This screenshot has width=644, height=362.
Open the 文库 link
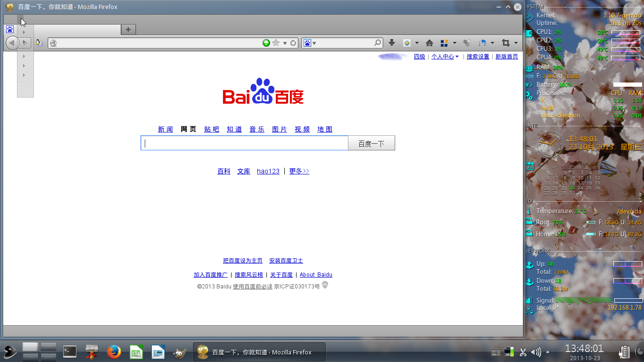tap(244, 171)
